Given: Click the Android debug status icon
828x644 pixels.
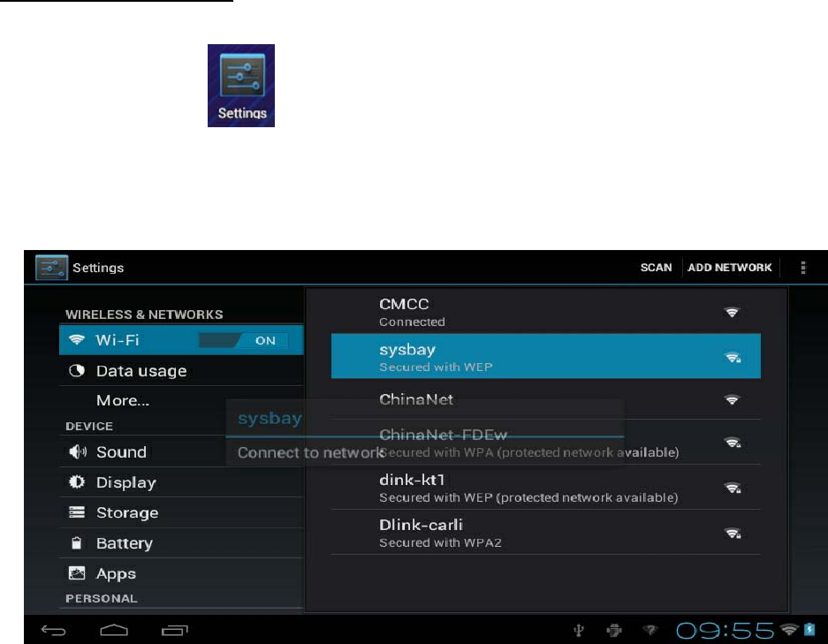Looking at the screenshot, I should tap(614, 630).
